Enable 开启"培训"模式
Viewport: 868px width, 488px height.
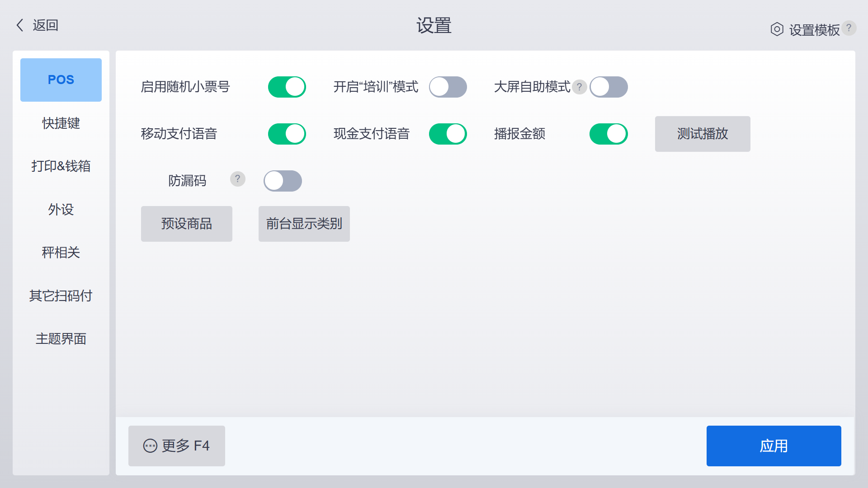(x=448, y=87)
